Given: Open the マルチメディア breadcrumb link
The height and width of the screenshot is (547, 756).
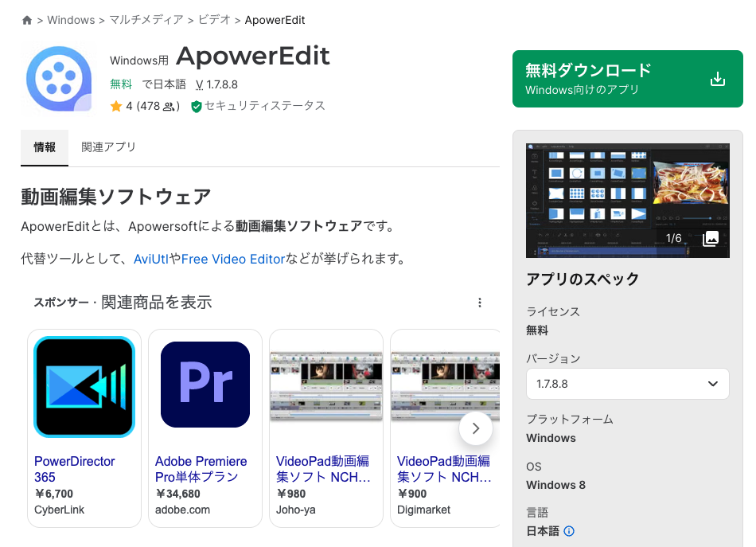Looking at the screenshot, I should [x=146, y=20].
